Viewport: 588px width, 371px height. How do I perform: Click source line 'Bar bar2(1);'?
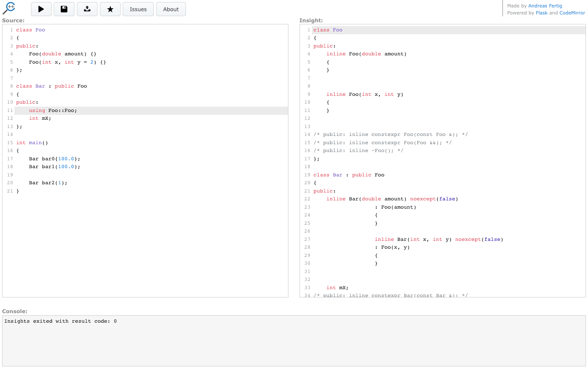(x=48, y=183)
